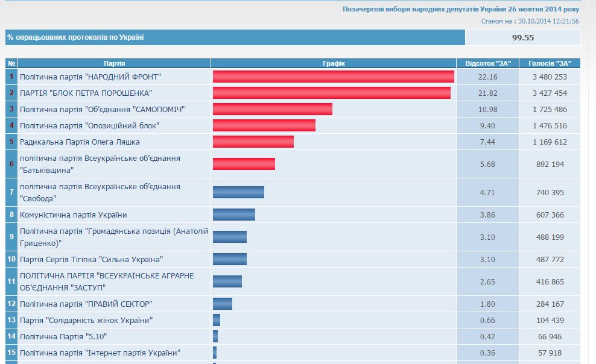Click the red bar for БЛОК ПЕТРА ПОРОШЕНКА
This screenshot has height=364, width=596.
point(331,93)
